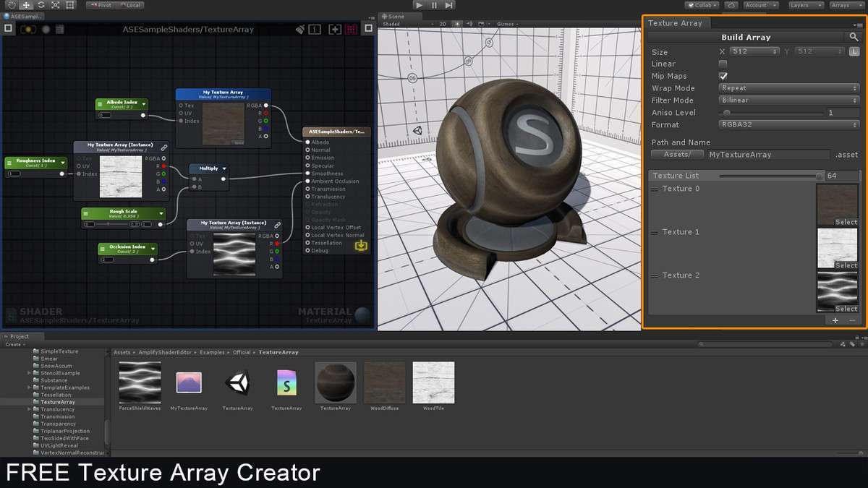Select the Scale tool in the toolbar
Screen dimensions: 868x488
click(55, 4)
